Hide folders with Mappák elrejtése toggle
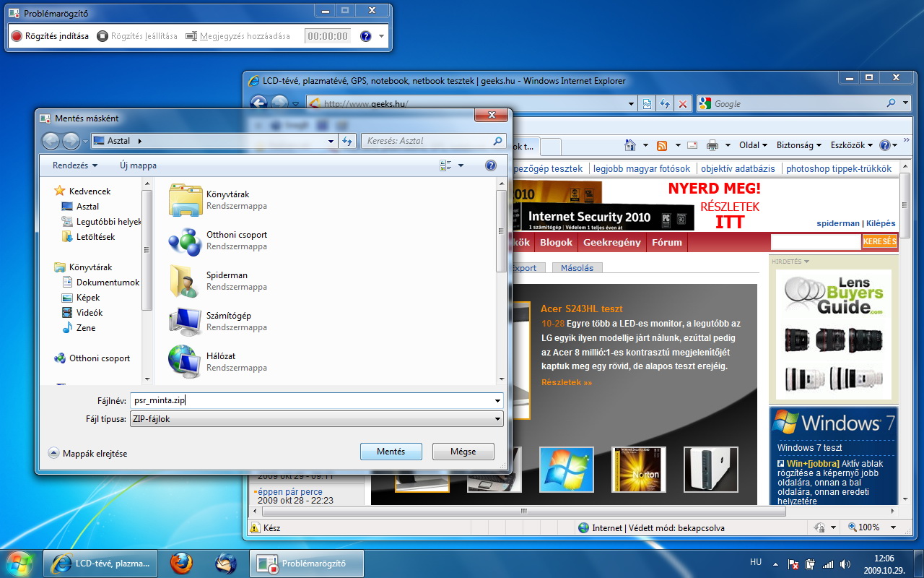Viewport: 924px width, 578px height. 87,453
